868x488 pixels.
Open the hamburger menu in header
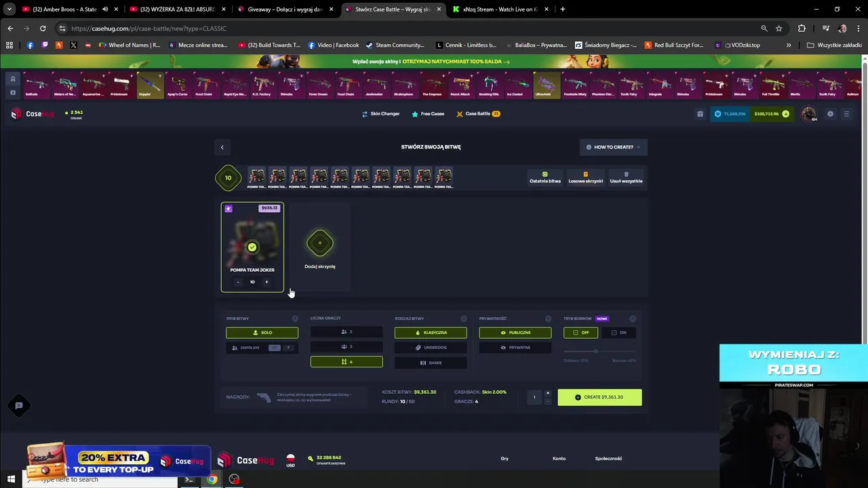pos(846,114)
